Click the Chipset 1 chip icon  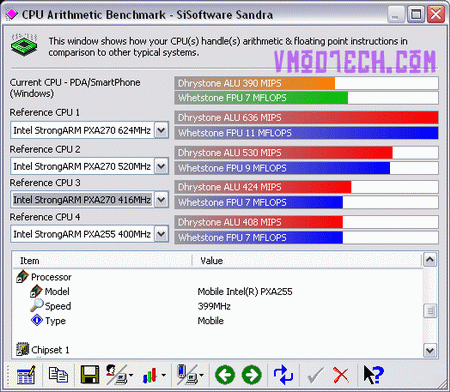22,349
